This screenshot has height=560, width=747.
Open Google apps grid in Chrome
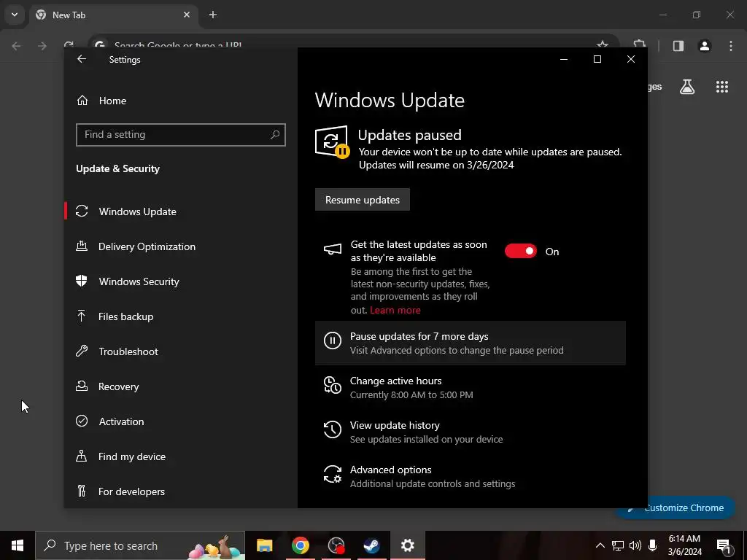722,87
